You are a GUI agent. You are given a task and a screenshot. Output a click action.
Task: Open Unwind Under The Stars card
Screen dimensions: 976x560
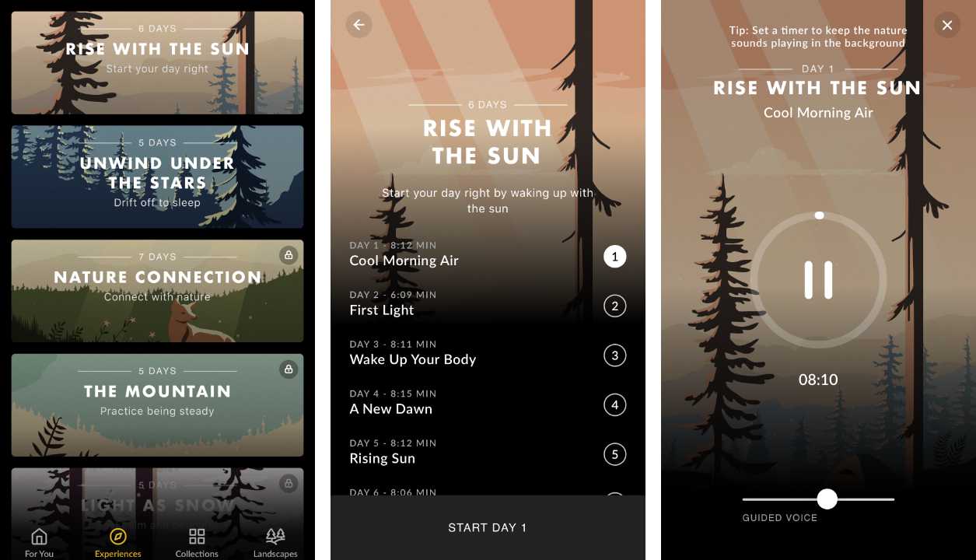[157, 177]
